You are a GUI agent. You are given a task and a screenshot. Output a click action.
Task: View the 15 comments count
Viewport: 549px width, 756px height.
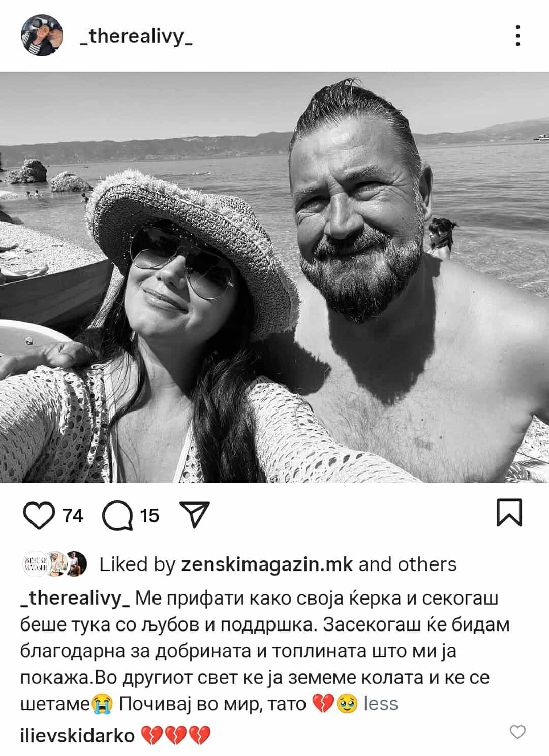[x=149, y=516]
